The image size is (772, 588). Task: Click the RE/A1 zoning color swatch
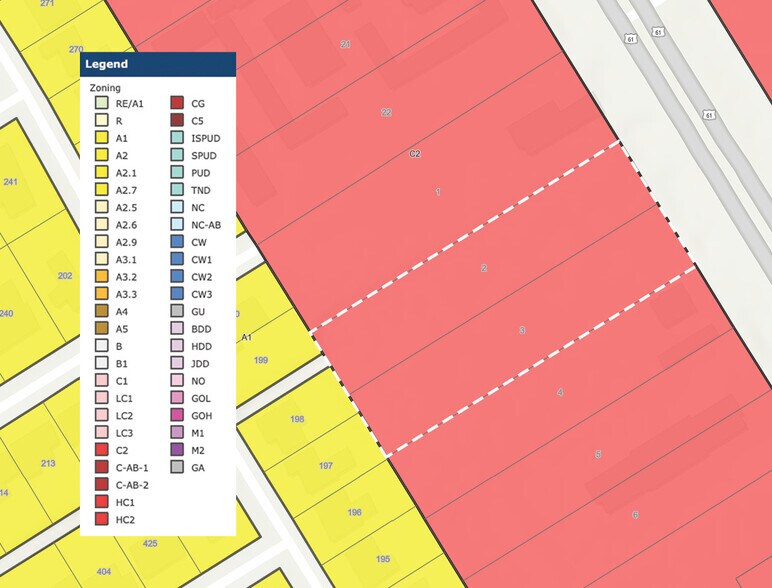[x=101, y=103]
